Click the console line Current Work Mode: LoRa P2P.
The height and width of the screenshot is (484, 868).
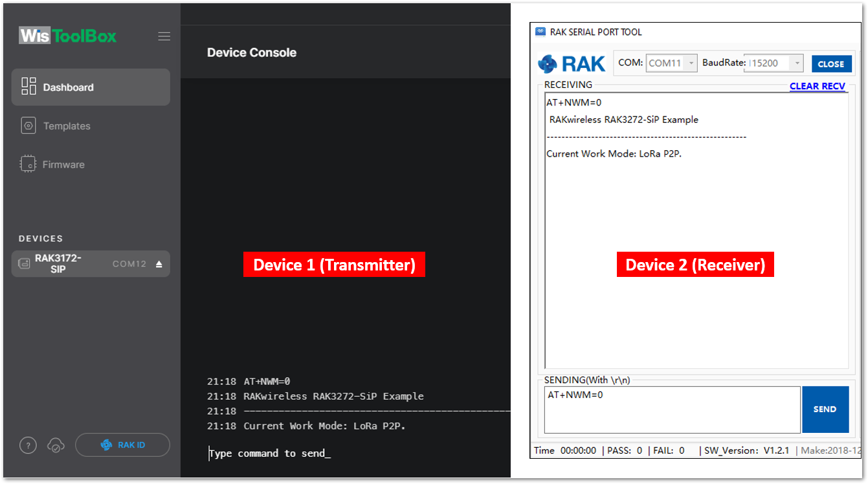click(x=324, y=426)
